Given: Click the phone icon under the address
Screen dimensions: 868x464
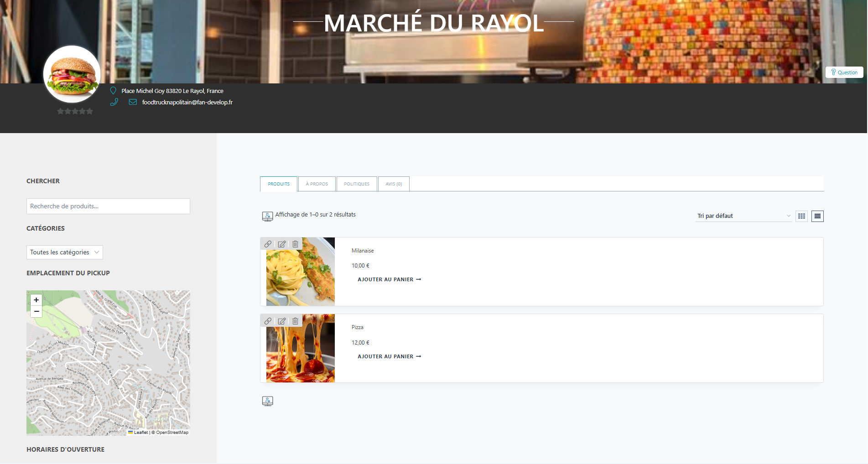Looking at the screenshot, I should (x=114, y=102).
